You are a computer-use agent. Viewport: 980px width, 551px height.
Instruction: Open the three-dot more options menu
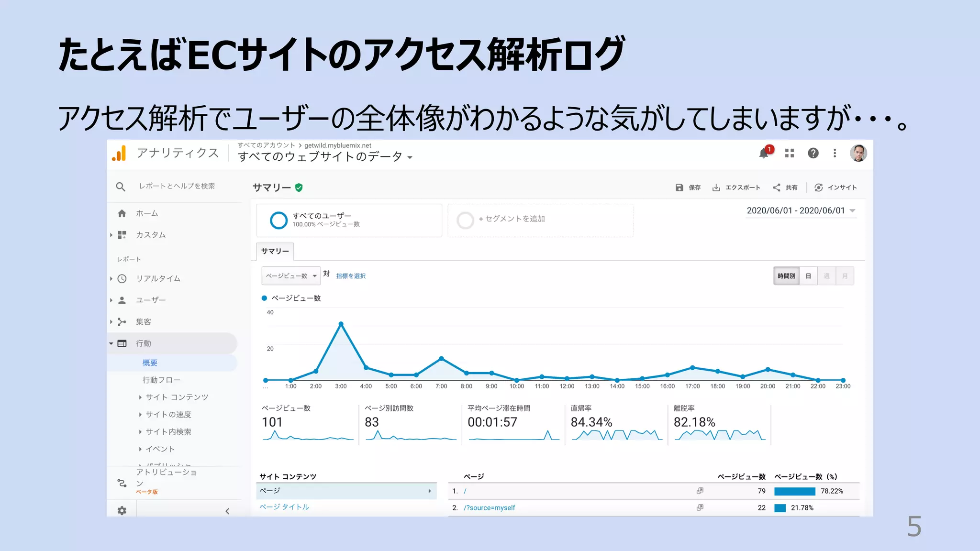835,153
